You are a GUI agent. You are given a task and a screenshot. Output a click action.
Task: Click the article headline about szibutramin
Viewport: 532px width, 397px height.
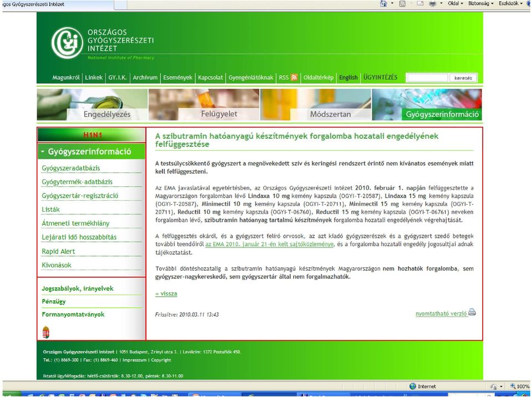pos(296,140)
